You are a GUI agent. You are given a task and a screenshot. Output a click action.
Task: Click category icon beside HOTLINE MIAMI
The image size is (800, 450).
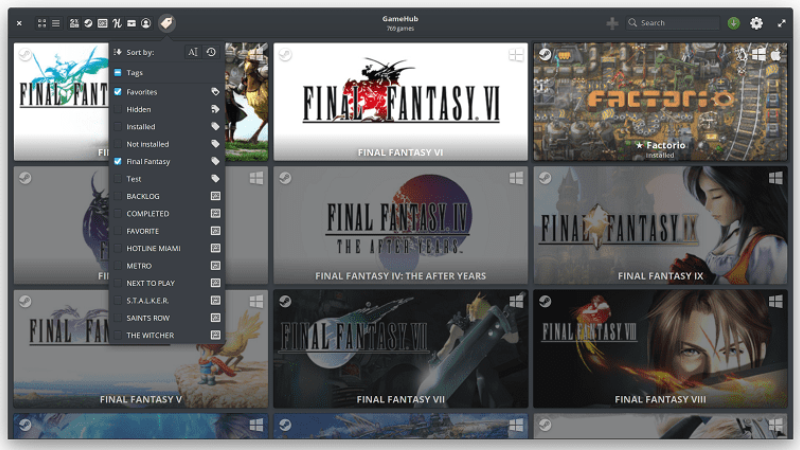[215, 248]
